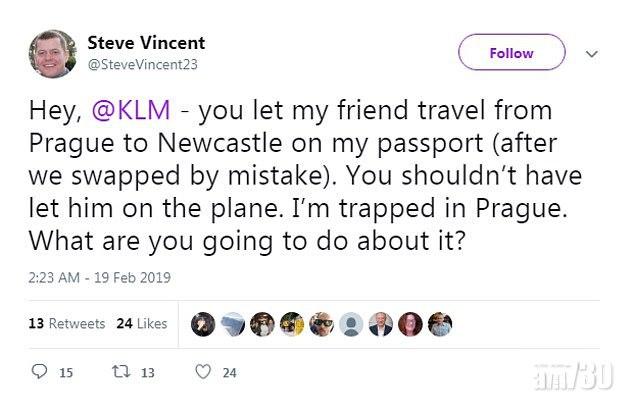View the 24 Likes list
The image size is (634, 409).
coord(141,324)
